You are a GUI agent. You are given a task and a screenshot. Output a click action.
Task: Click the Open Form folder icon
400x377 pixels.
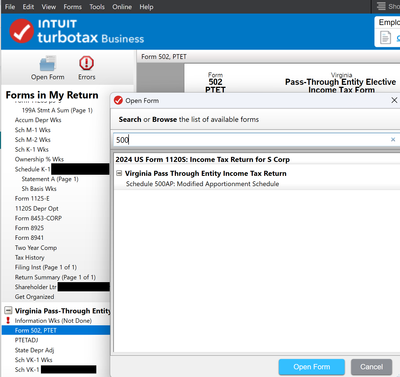click(47, 63)
